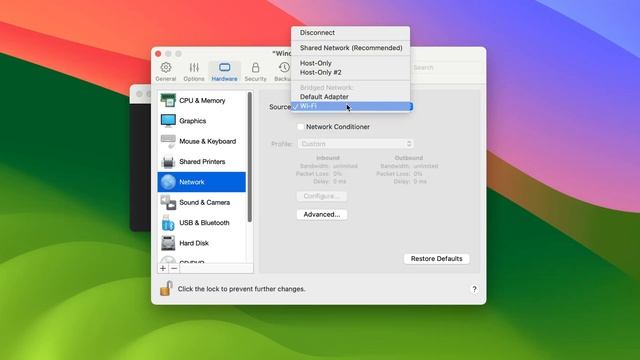Open help with the question mark button
The width and height of the screenshot is (640, 360).
point(474,289)
